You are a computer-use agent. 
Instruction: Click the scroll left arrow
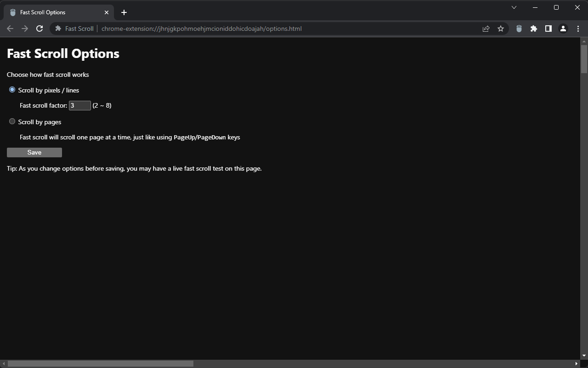4,364
